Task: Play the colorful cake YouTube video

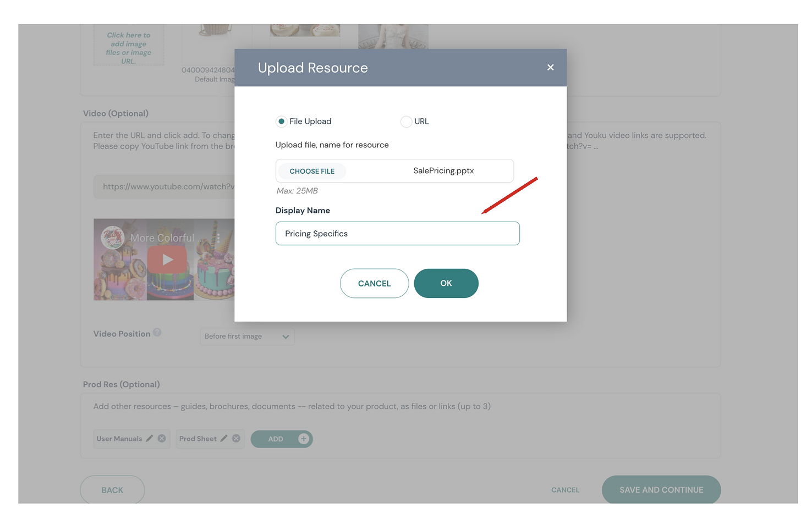Action: tap(167, 259)
